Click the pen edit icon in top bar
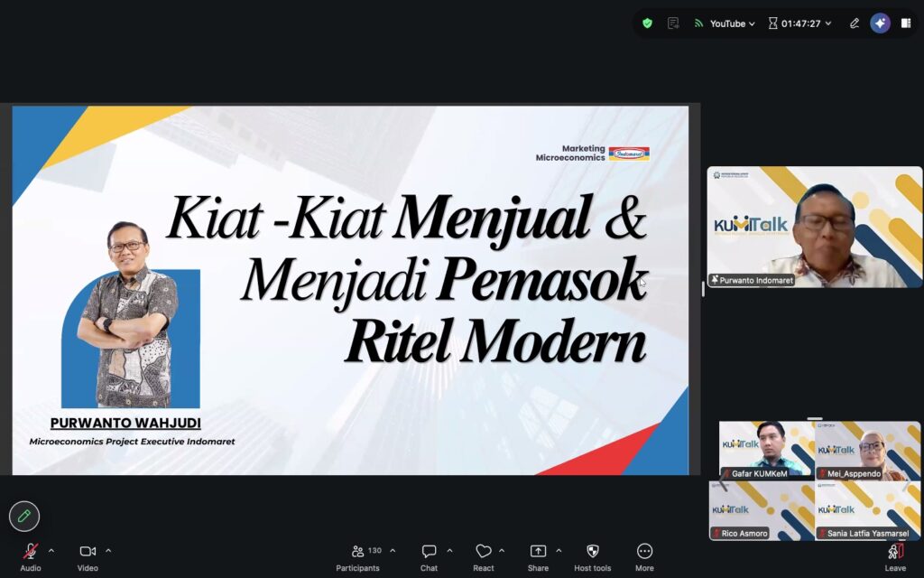Viewport: 924px width, 578px height. tap(854, 23)
